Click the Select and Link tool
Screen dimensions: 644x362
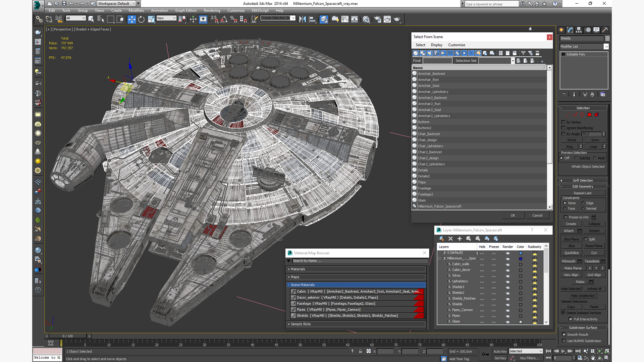tap(39, 19)
